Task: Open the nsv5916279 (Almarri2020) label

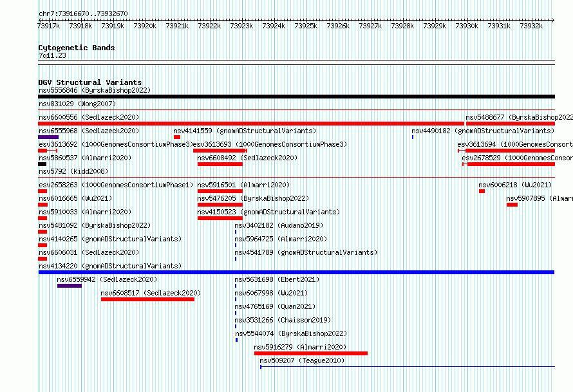Action: pyautogui.click(x=300, y=347)
